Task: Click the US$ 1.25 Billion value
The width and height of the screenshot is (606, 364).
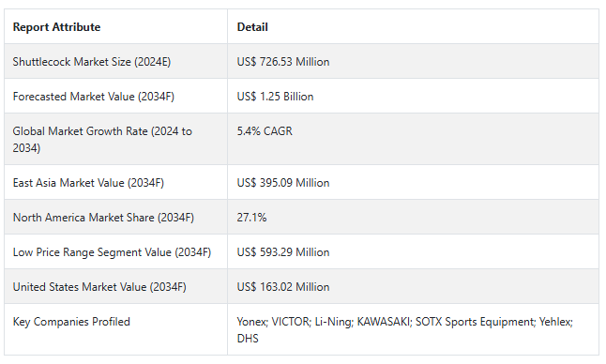Action: pyautogui.click(x=275, y=97)
